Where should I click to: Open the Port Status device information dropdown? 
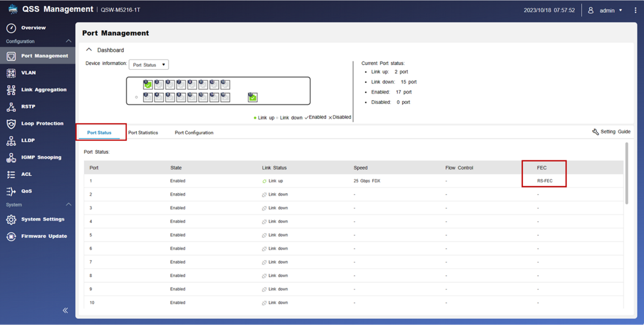tap(148, 65)
